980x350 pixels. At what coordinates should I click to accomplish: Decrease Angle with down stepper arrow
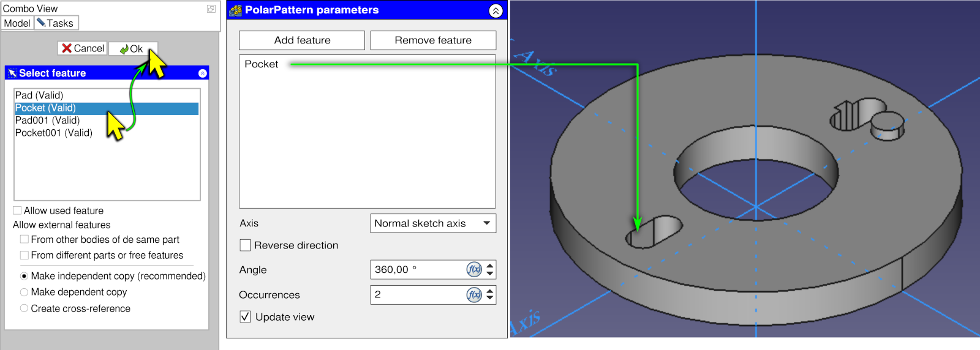[x=490, y=274]
